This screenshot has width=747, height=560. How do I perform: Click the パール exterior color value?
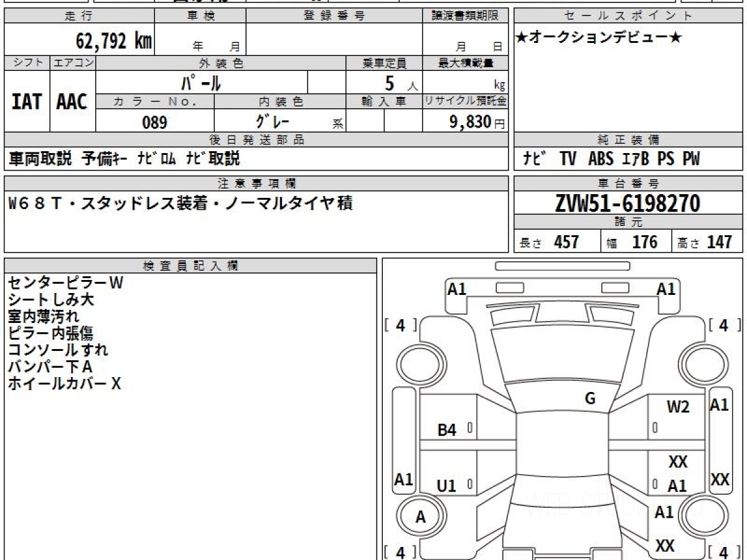tap(201, 82)
